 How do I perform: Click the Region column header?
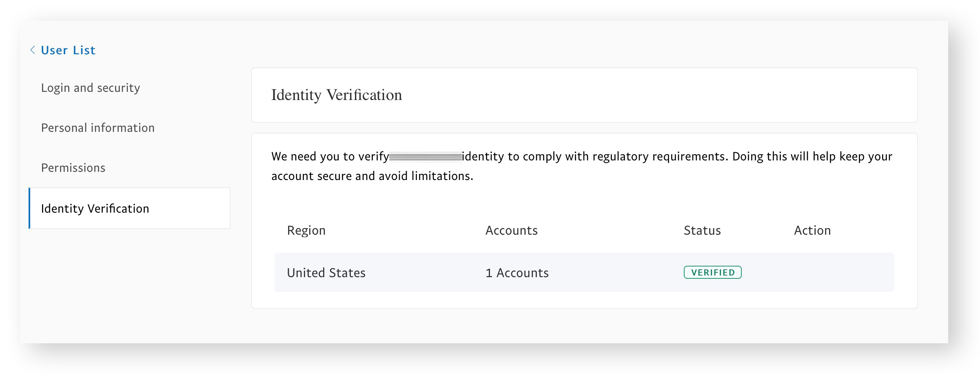[306, 230]
